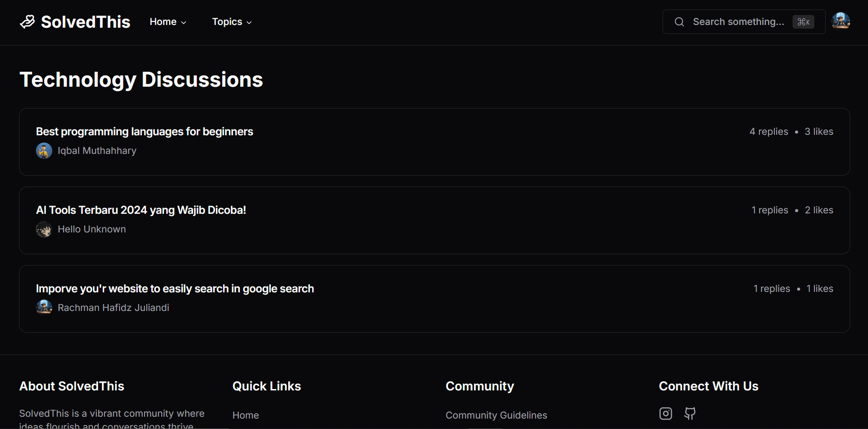Click the author name Iqbal Muthahhary
The image size is (868, 429).
(97, 151)
